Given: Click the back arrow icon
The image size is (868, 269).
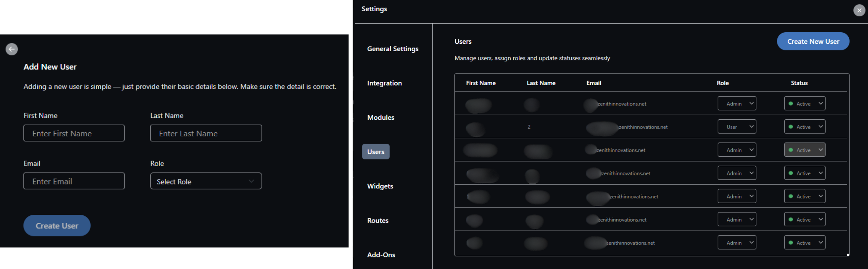Looking at the screenshot, I should click(12, 49).
